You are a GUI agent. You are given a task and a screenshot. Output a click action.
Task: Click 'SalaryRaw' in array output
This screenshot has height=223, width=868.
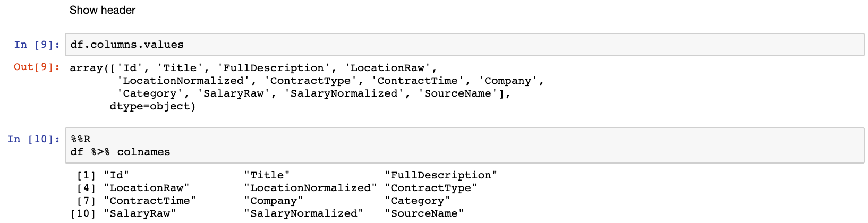(234, 93)
